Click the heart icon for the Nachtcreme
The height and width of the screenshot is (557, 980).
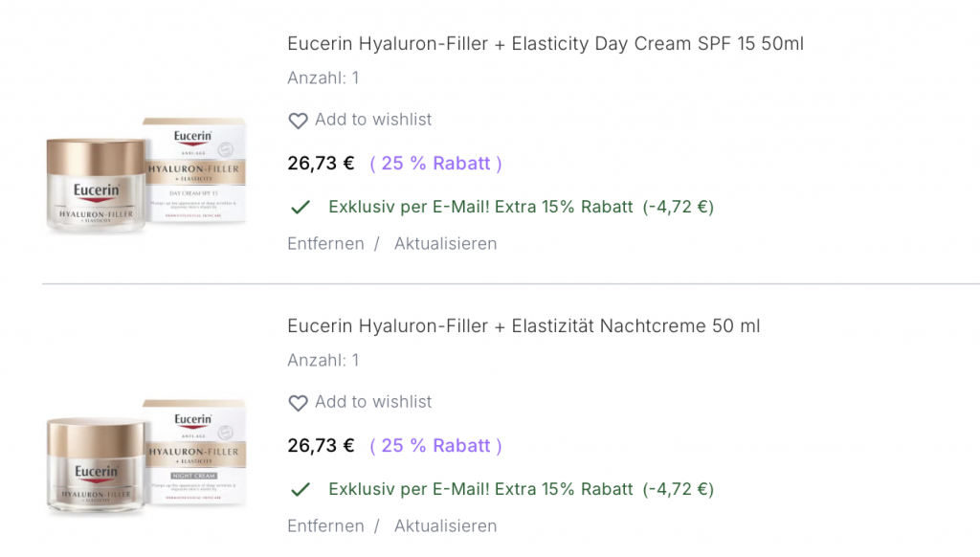point(298,403)
